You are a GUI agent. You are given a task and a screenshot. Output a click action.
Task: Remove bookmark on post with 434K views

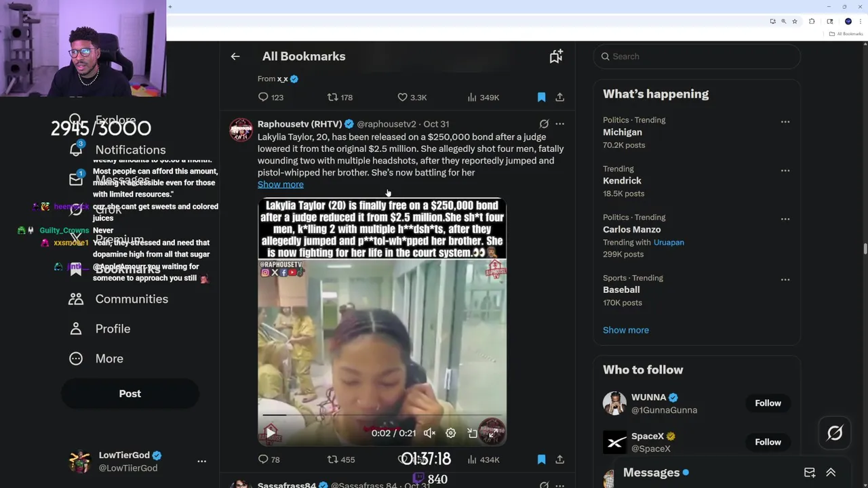pos(541,460)
